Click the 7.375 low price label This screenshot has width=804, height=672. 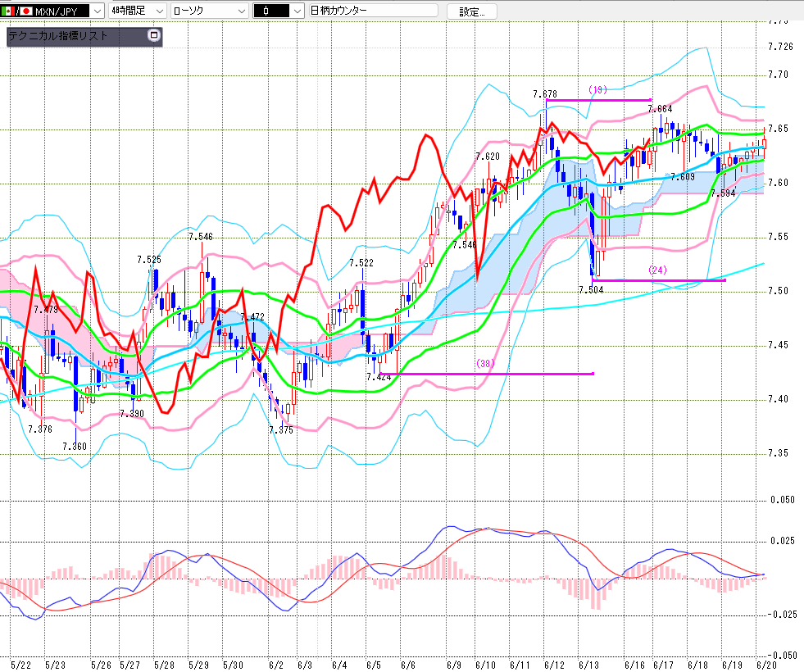point(281,430)
